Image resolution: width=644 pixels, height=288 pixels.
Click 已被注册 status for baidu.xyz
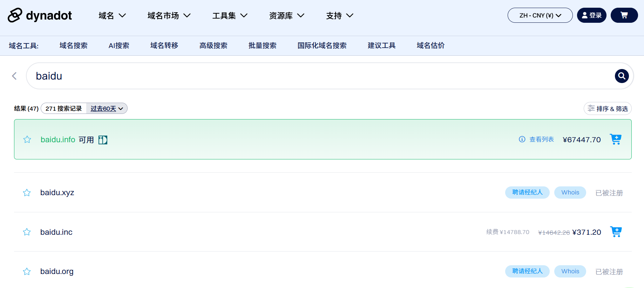tap(609, 193)
